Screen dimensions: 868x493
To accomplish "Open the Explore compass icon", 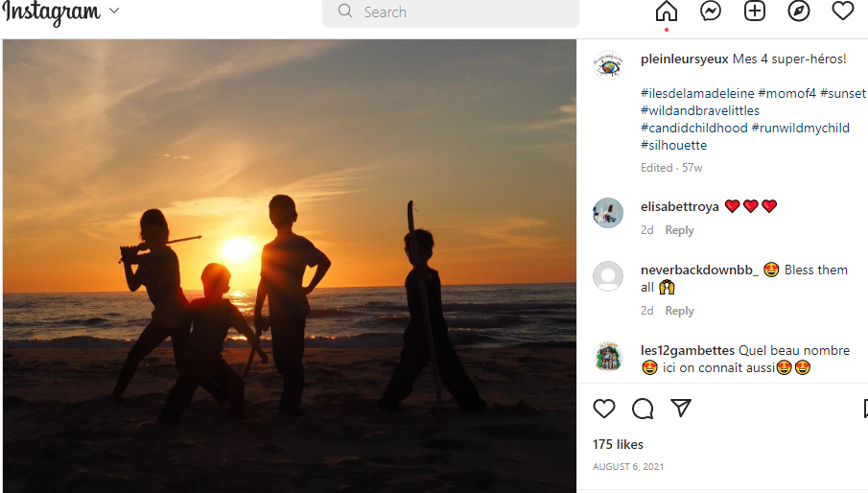I will (x=799, y=12).
